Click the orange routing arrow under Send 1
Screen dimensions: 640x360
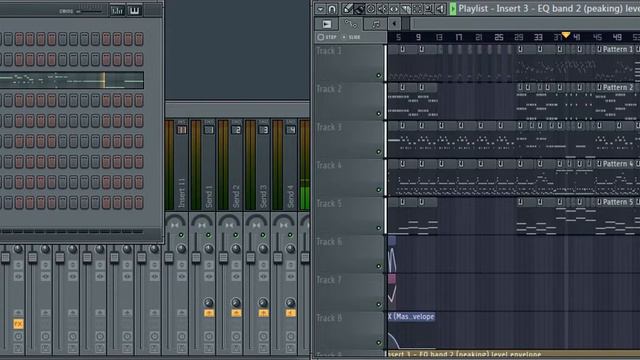click(x=209, y=313)
